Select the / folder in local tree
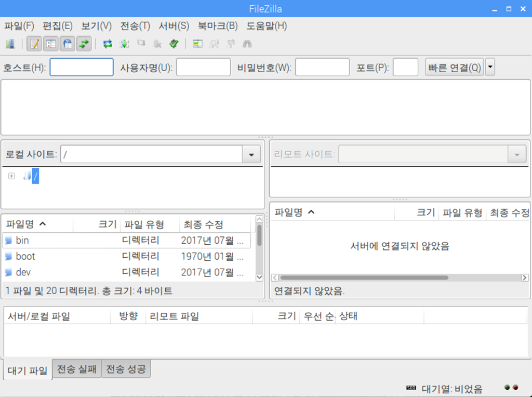 tap(35, 176)
